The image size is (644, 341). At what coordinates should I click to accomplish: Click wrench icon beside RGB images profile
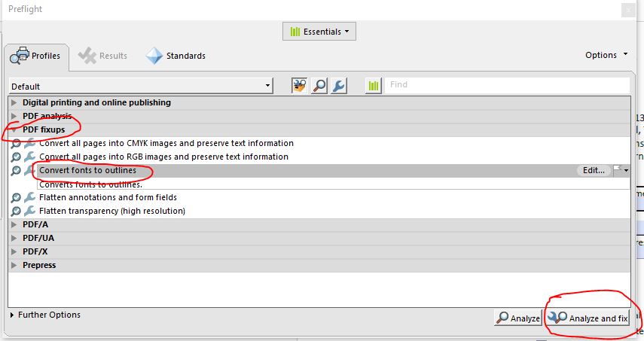point(29,157)
